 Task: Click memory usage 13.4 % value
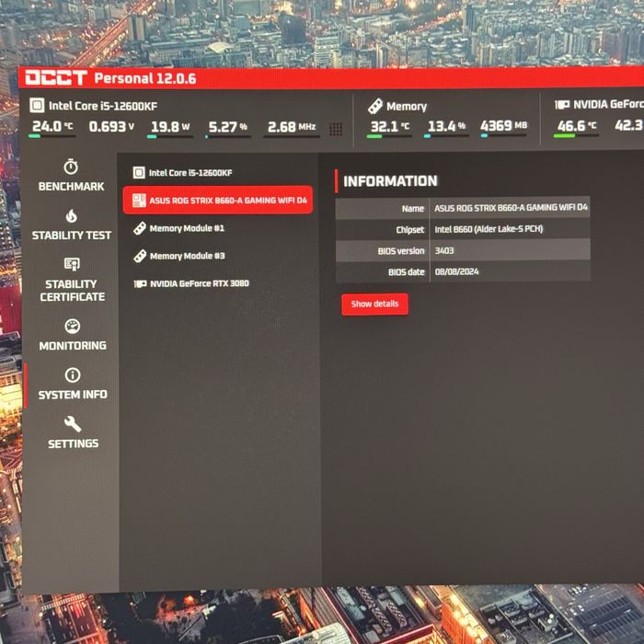click(446, 126)
